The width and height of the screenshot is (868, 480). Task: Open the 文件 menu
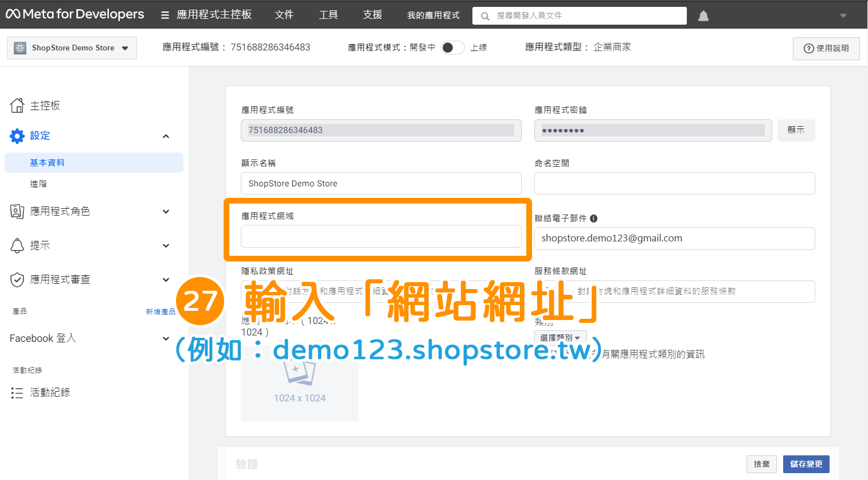point(284,15)
